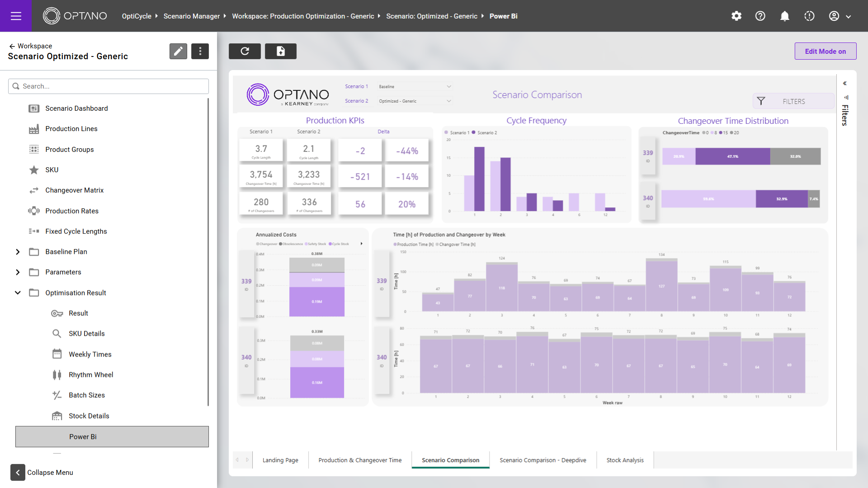Focus the sidebar Search field
This screenshot has width=868, height=488.
coord(108,86)
